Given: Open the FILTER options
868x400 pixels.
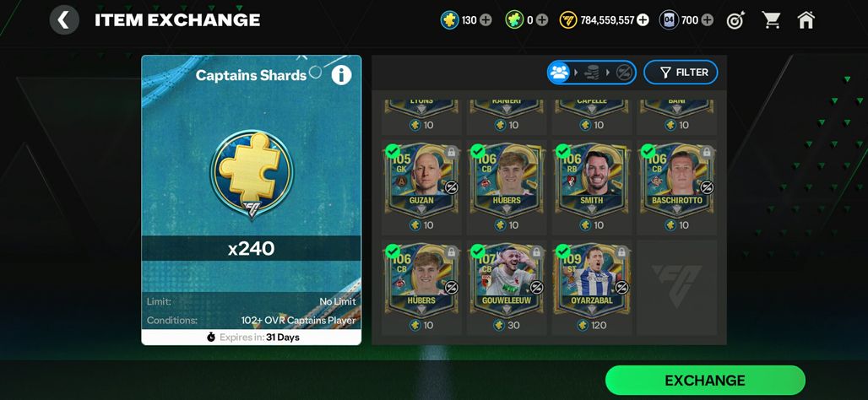Looking at the screenshot, I should pyautogui.click(x=681, y=73).
